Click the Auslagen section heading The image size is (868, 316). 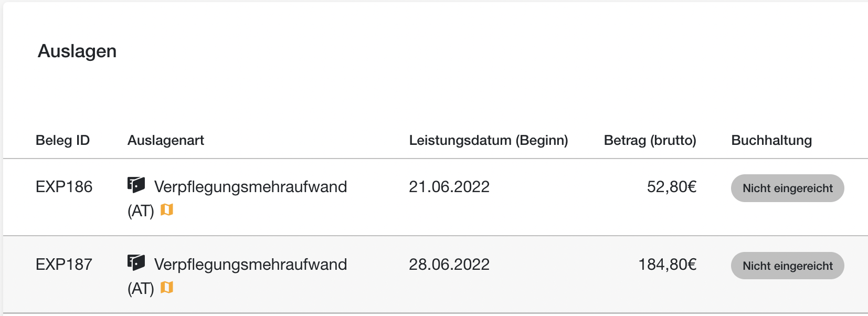[x=77, y=51]
